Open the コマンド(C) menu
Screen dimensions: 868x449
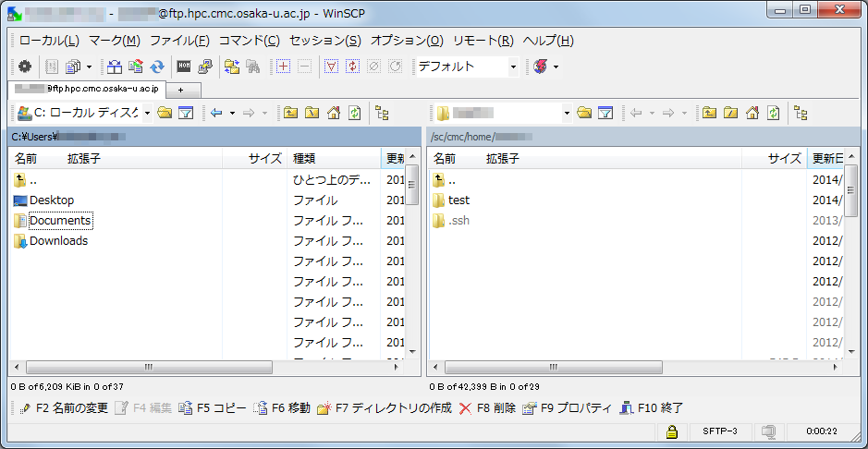pyautogui.click(x=249, y=41)
